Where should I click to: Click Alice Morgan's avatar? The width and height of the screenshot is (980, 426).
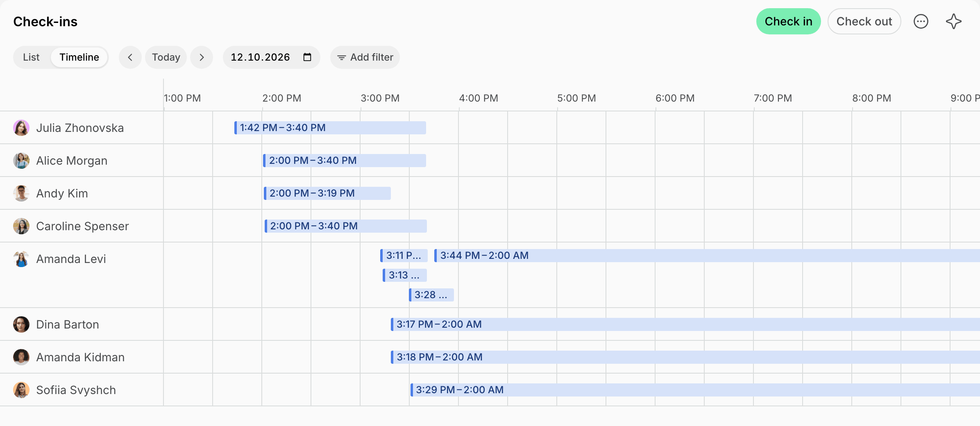[x=21, y=161]
